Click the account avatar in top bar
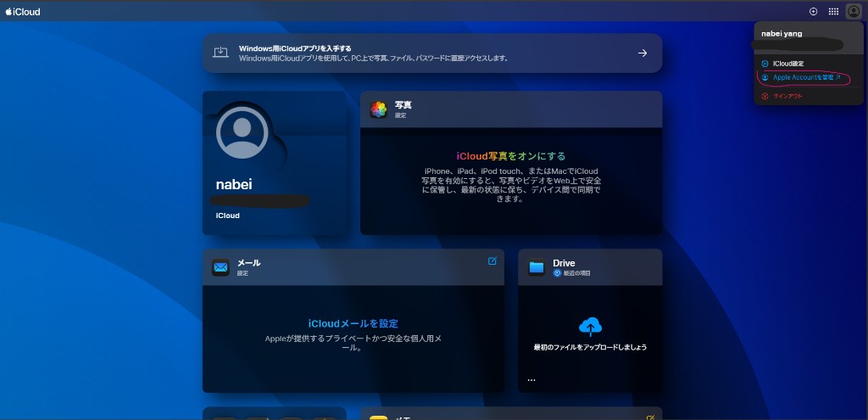868x420 pixels. coord(854,12)
